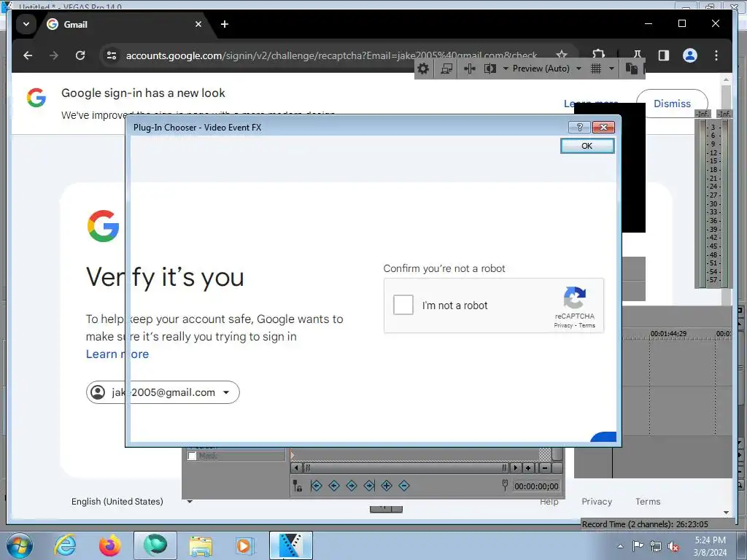The image size is (747, 560).
Task: Jump to last keyframe
Action: [369, 486]
